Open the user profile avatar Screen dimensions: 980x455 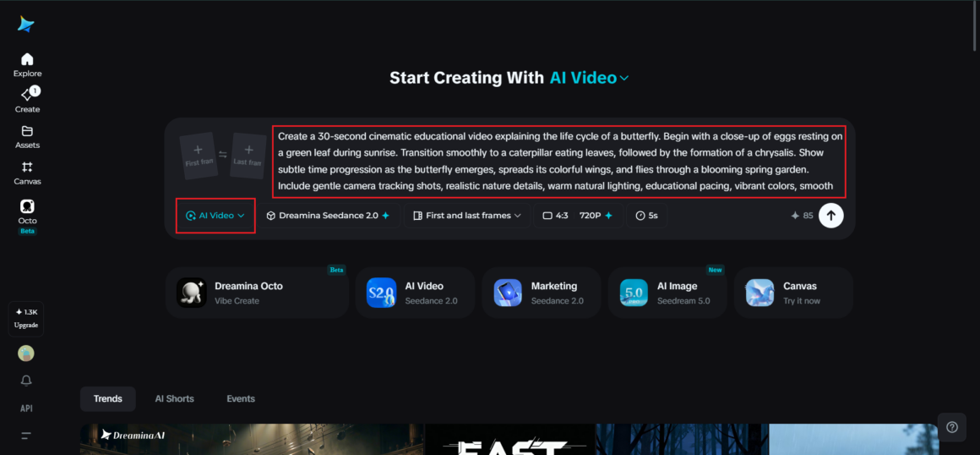click(x=26, y=353)
